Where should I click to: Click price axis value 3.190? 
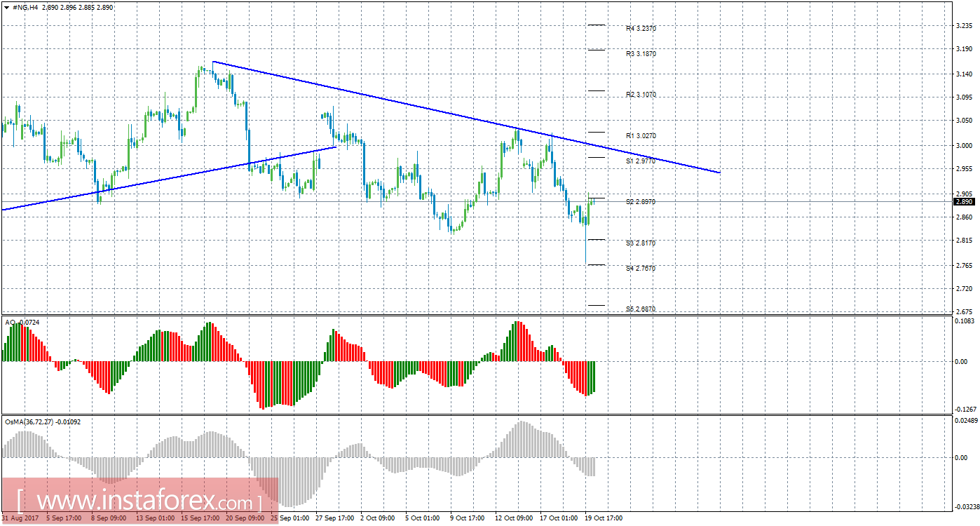966,50
